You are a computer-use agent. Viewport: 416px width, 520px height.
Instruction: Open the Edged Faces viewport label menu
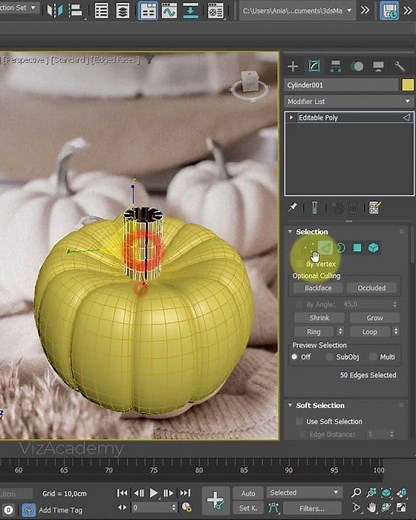(114, 60)
